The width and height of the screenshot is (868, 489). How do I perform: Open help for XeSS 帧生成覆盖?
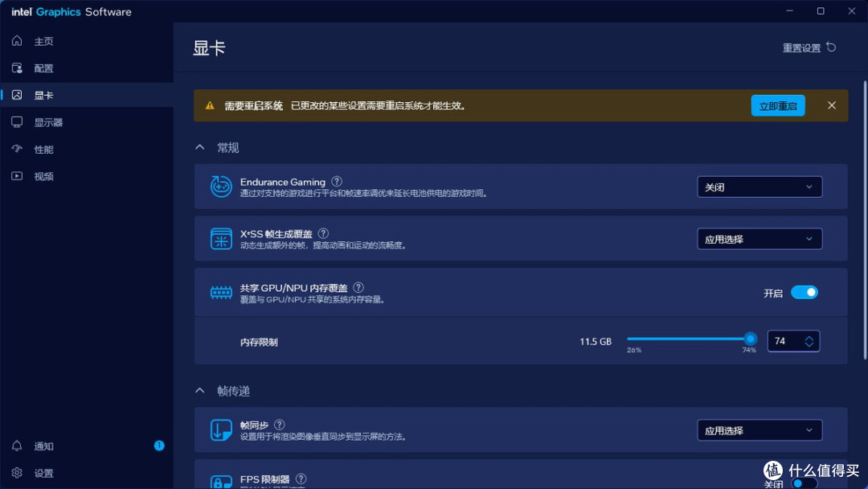tap(323, 233)
